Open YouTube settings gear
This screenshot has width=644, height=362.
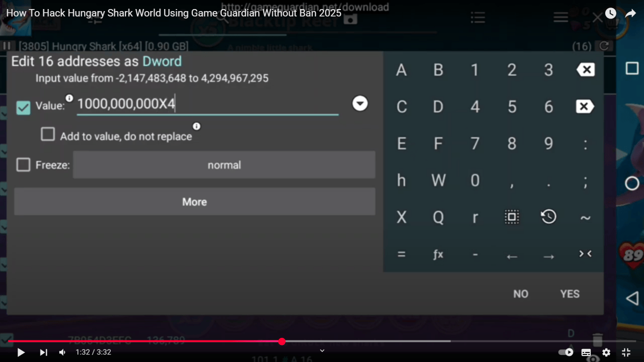click(x=606, y=352)
